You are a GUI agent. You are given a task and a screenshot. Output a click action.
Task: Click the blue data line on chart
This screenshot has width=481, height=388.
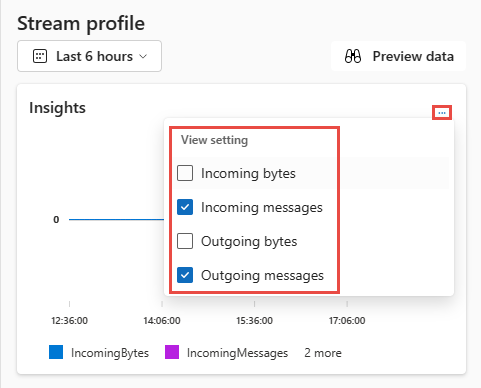point(116,219)
